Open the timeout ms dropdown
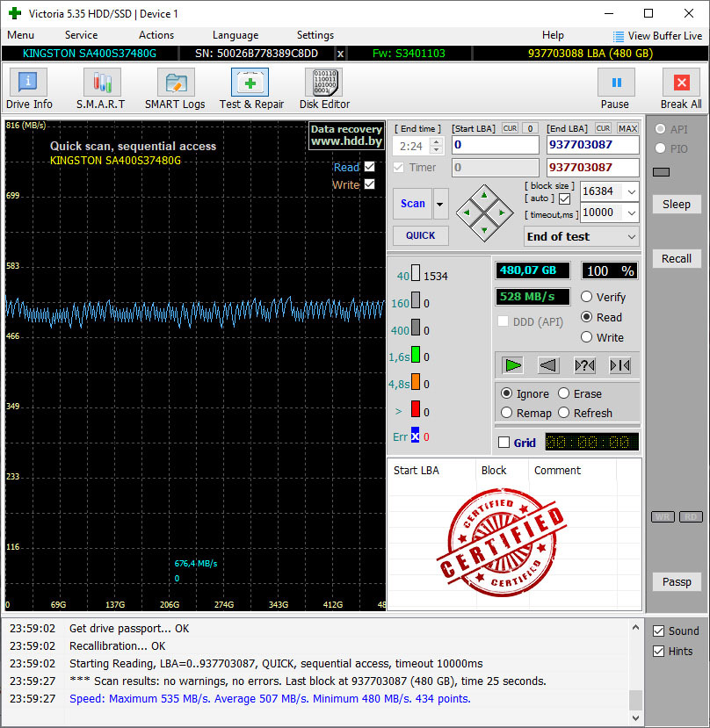The width and height of the screenshot is (710, 728). click(631, 213)
